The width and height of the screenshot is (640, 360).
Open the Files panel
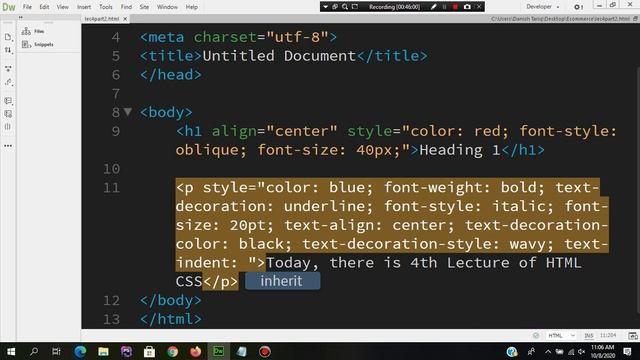pyautogui.click(x=33, y=31)
